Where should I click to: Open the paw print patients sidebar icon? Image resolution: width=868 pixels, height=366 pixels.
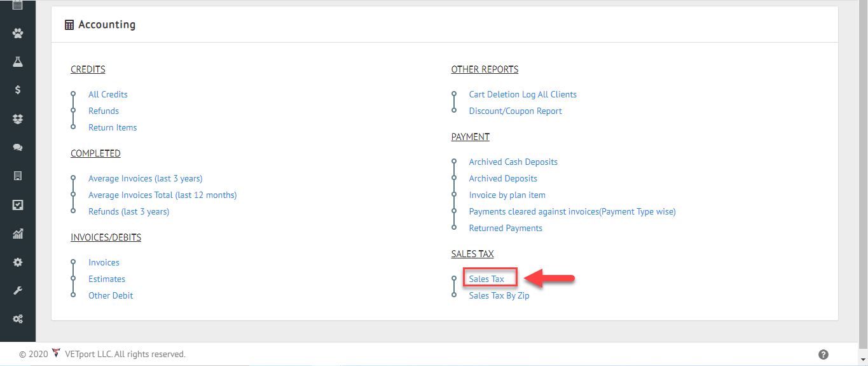pos(18,33)
